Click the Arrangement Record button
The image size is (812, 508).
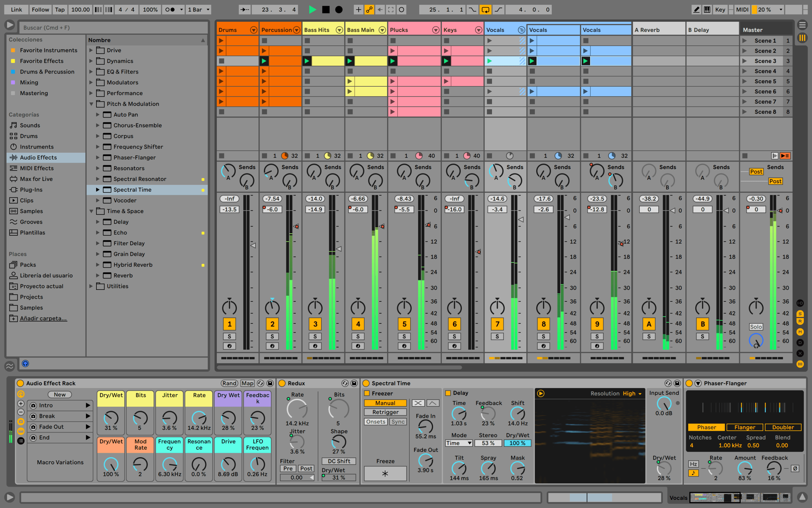[x=339, y=9]
